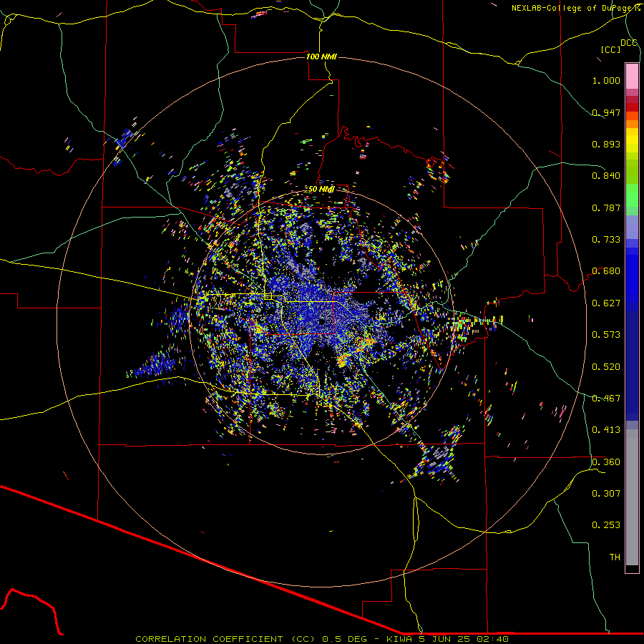Viewport: 644px width, 644px height.
Task: Pick the gray segment of color scale
Action: (x=632, y=497)
